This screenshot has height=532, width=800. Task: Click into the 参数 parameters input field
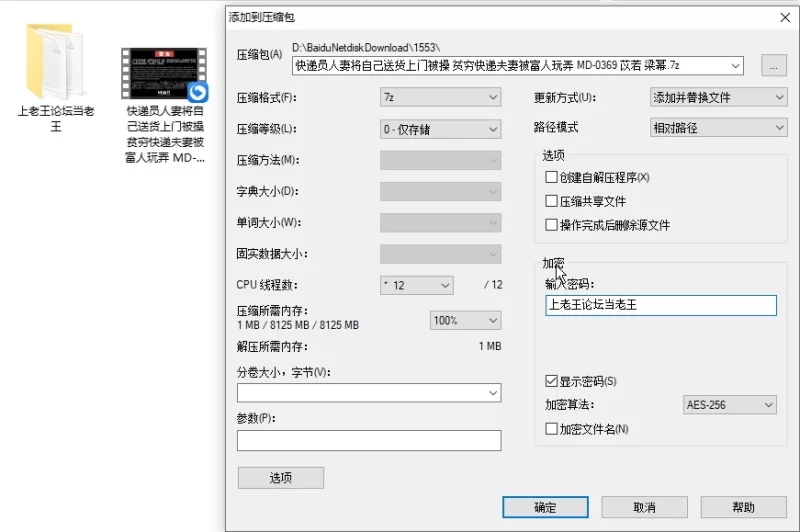(369, 441)
